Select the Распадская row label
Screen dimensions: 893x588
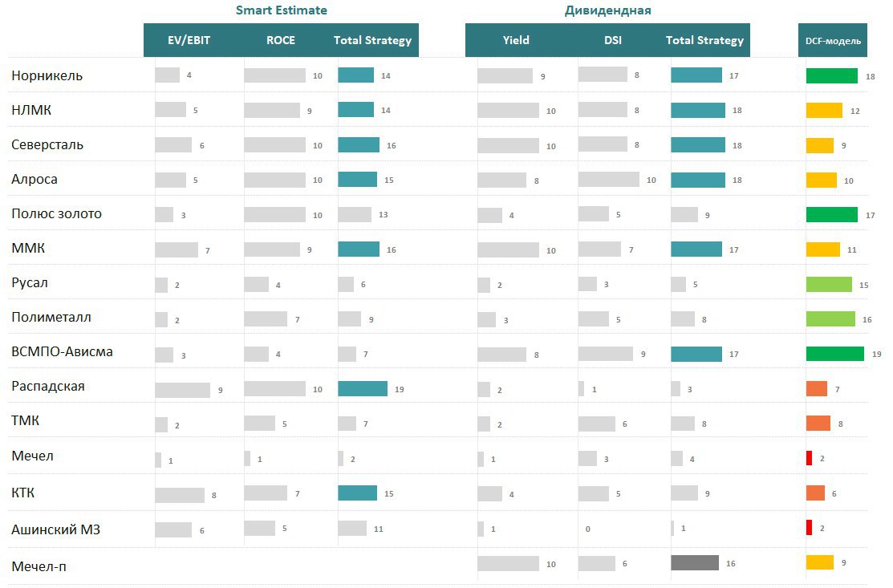pos(48,386)
